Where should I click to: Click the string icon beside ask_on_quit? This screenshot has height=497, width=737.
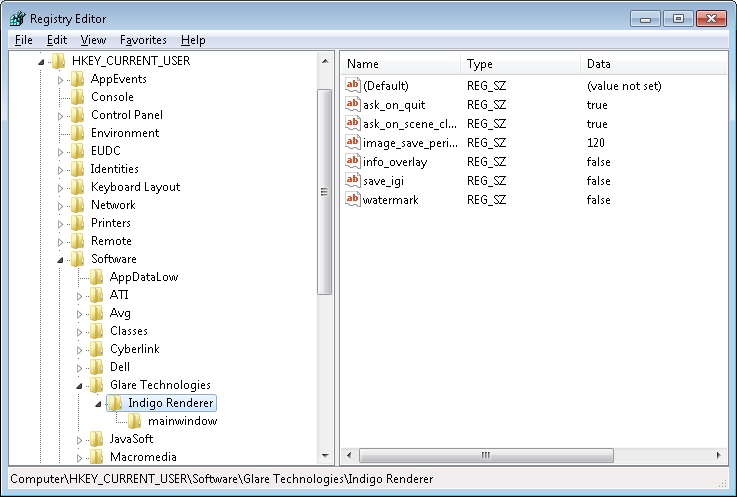(x=352, y=105)
